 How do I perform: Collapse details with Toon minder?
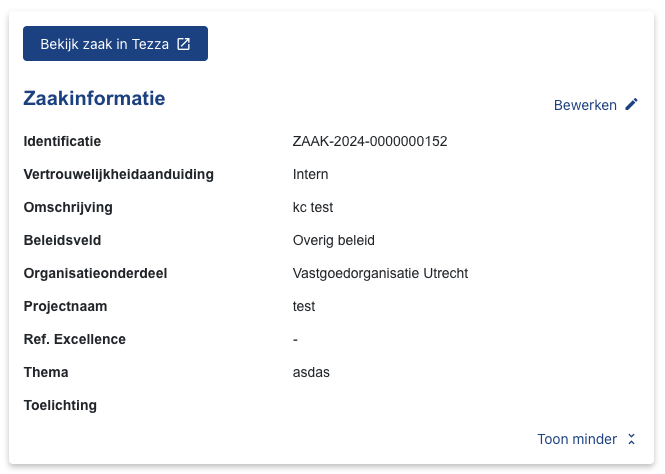(x=587, y=439)
